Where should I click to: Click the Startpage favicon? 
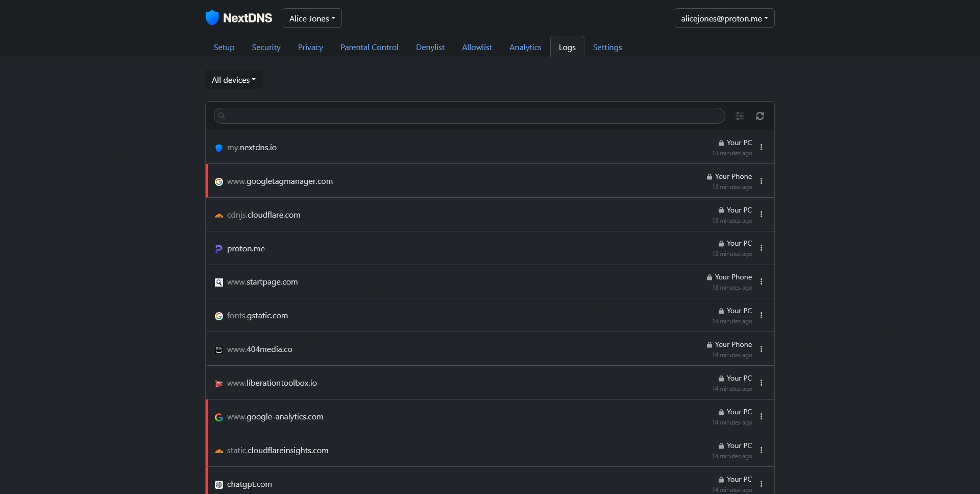point(218,282)
